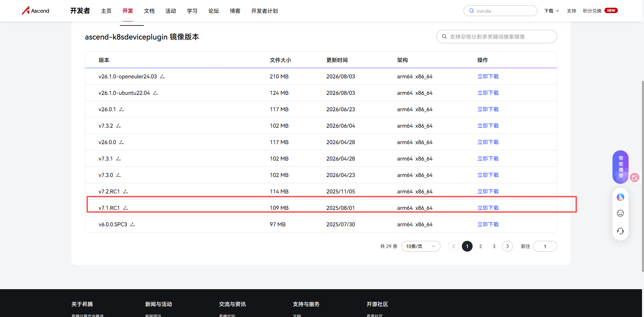Open the 10条/页 page size dropdown
The height and width of the screenshot is (317, 644).
pyautogui.click(x=421, y=246)
